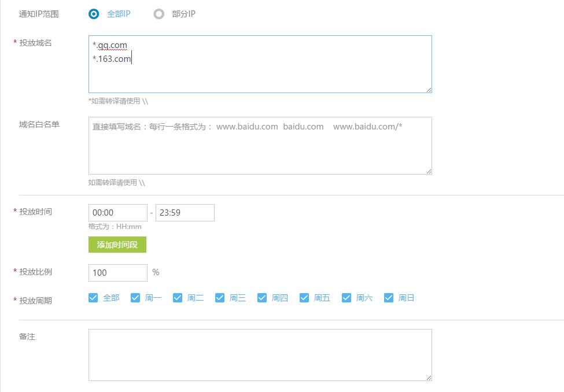Click the 投放比例 label
Screen dimensions: 564x392
pos(36,272)
